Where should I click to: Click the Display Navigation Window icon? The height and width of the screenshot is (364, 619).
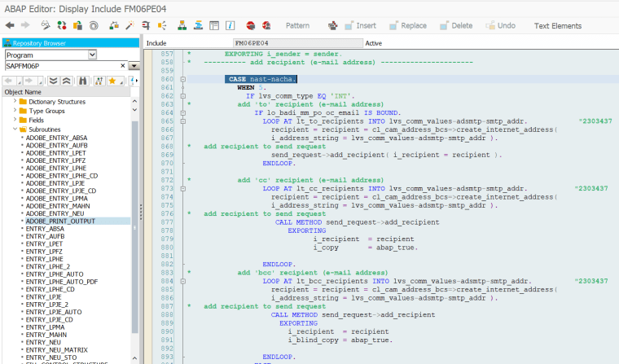pyautogui.click(x=198, y=26)
